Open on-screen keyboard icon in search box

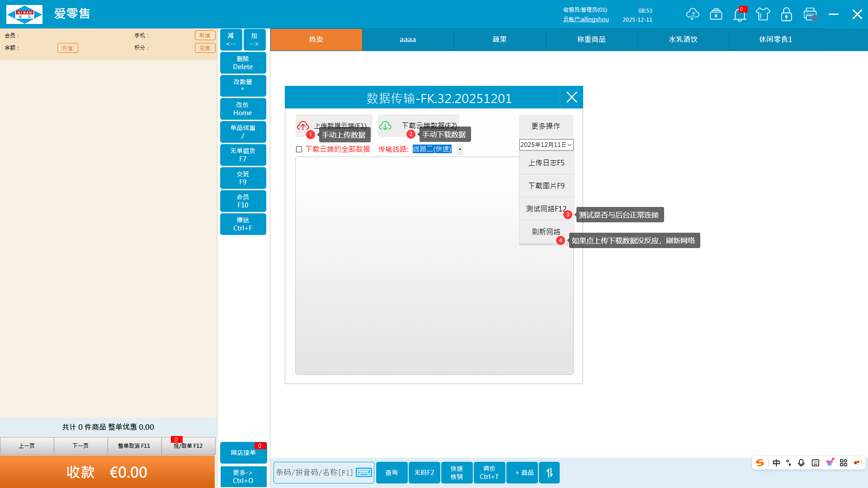[x=364, y=473]
